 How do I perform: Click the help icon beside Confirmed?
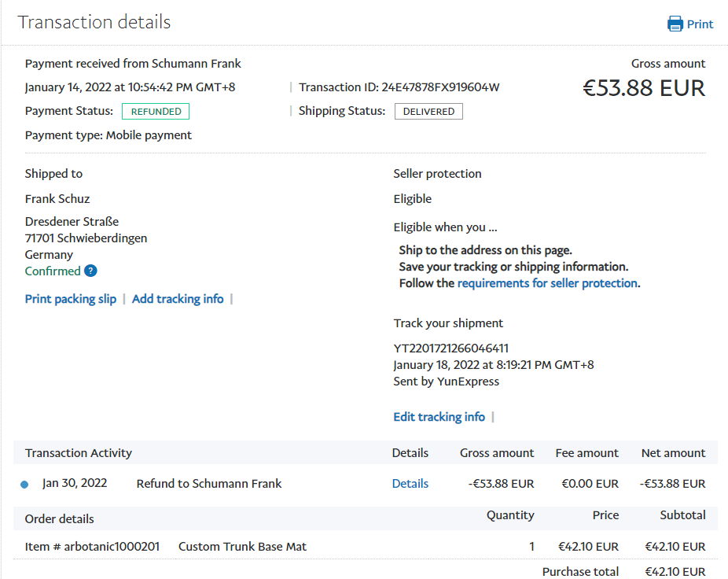point(90,271)
